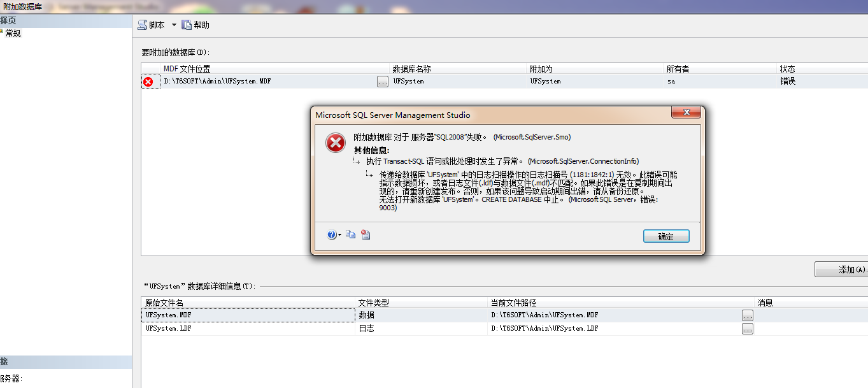
Task: Click the 附加为 column header
Action: point(596,69)
